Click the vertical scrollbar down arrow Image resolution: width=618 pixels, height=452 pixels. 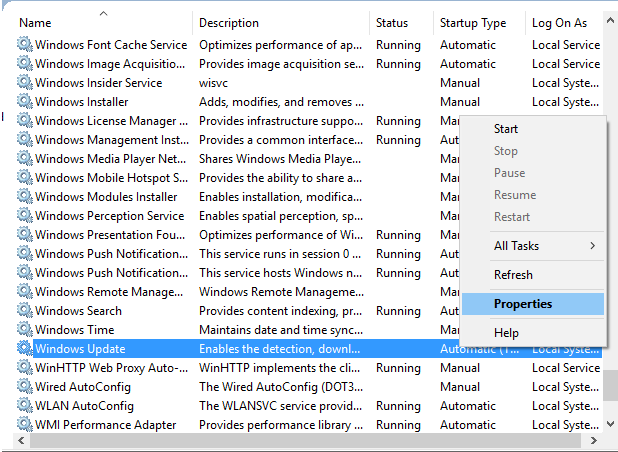pos(610,424)
